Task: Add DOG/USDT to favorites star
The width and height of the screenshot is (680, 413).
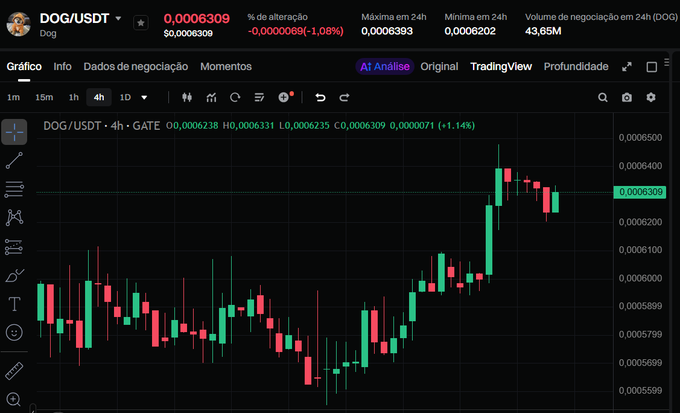Action: [141, 23]
